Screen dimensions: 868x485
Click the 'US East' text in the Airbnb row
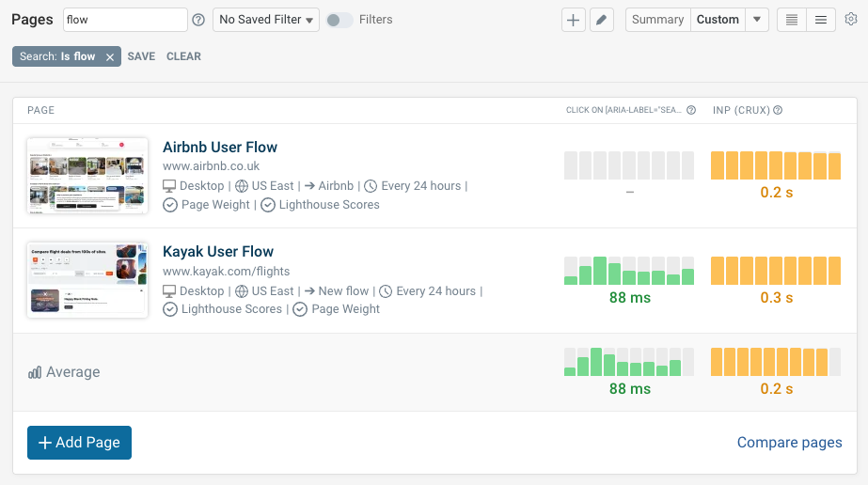point(273,186)
